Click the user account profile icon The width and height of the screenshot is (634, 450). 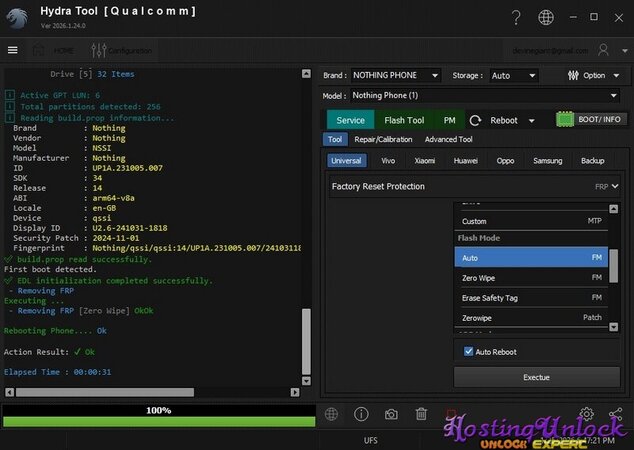click(603, 50)
